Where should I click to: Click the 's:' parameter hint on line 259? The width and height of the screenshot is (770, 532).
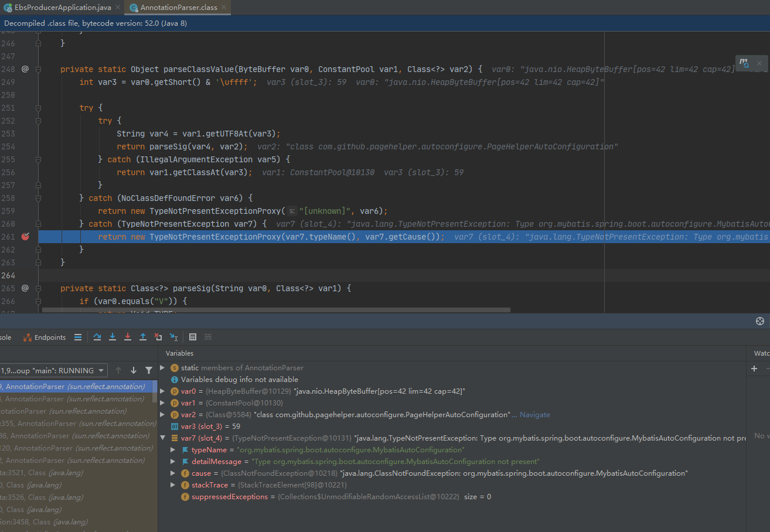coord(292,211)
